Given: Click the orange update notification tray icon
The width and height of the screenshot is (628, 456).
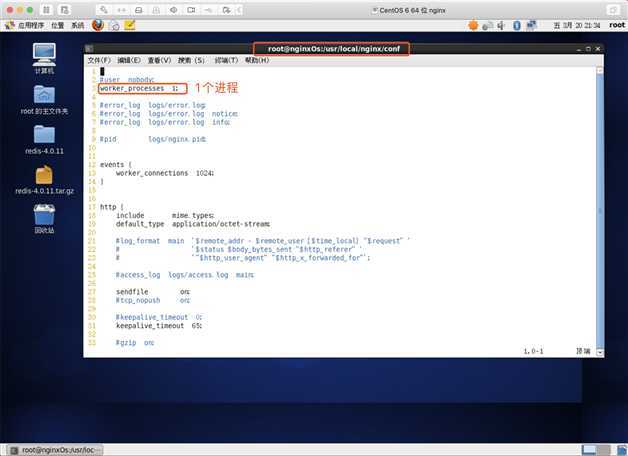Looking at the screenshot, I should click(473, 25).
